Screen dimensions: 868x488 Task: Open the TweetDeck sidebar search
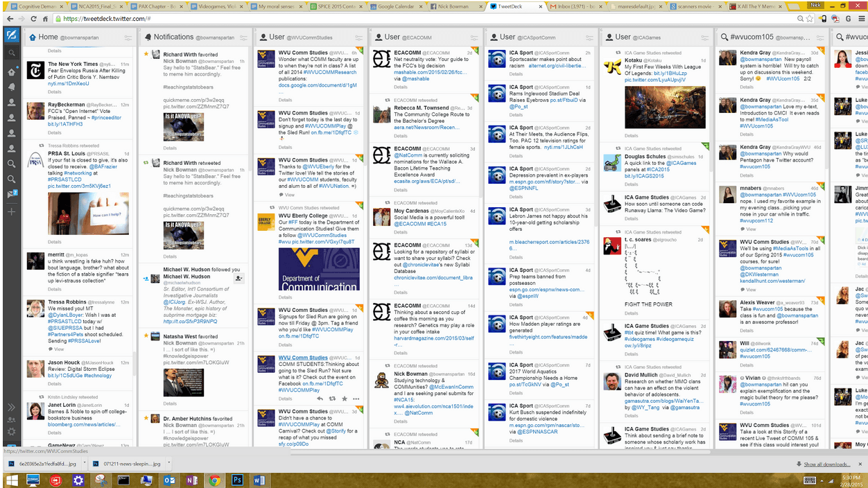click(11, 53)
